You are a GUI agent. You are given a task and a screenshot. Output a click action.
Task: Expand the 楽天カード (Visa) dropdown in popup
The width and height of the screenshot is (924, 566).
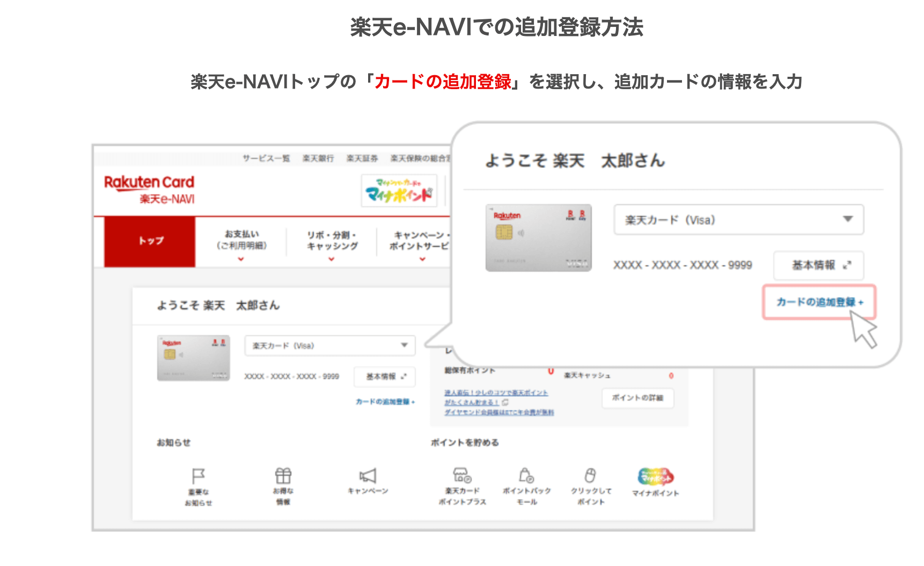(738, 220)
